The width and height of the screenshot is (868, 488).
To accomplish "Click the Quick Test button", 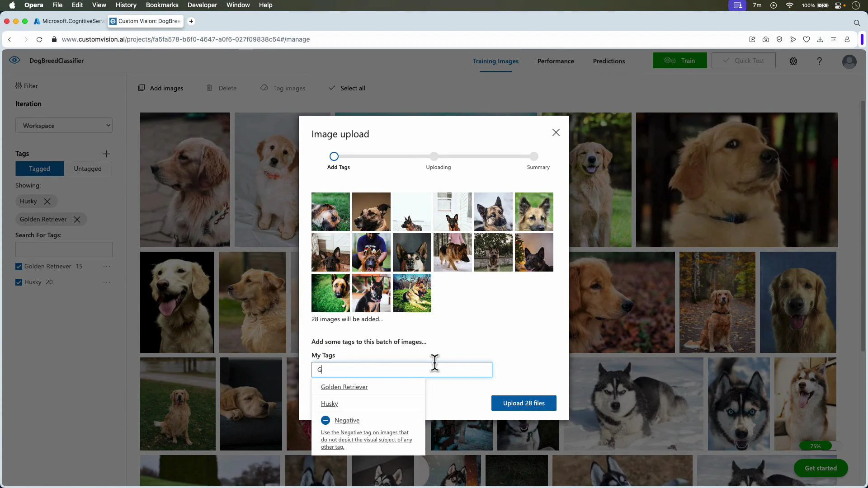I will coord(743,61).
